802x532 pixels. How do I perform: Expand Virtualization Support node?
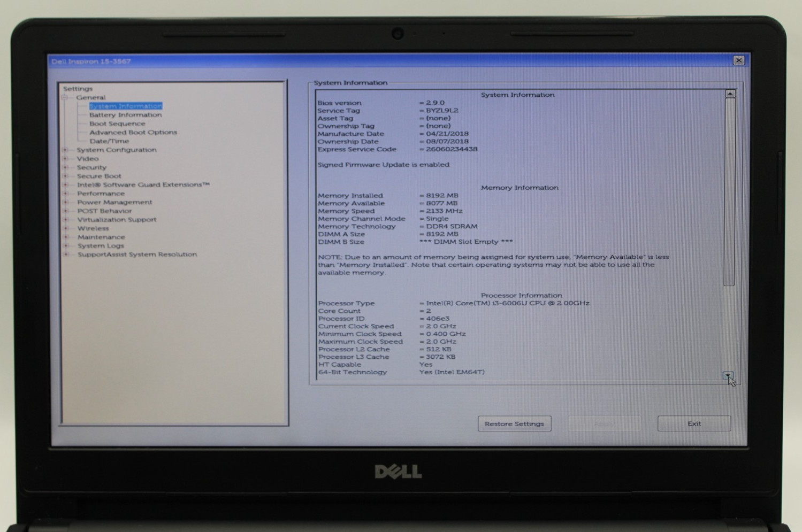click(x=65, y=219)
